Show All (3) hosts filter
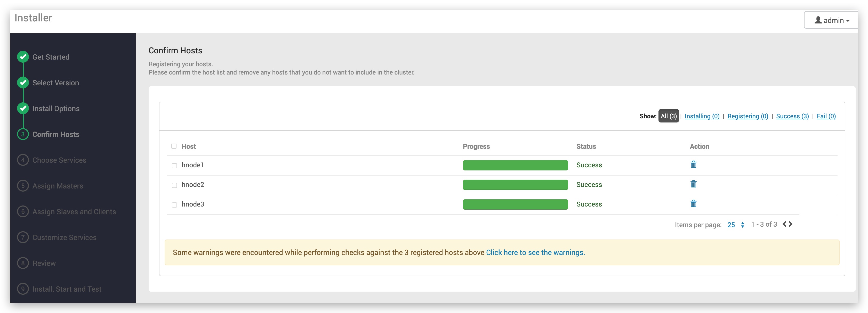Image resolution: width=868 pixels, height=313 pixels. coord(669,116)
